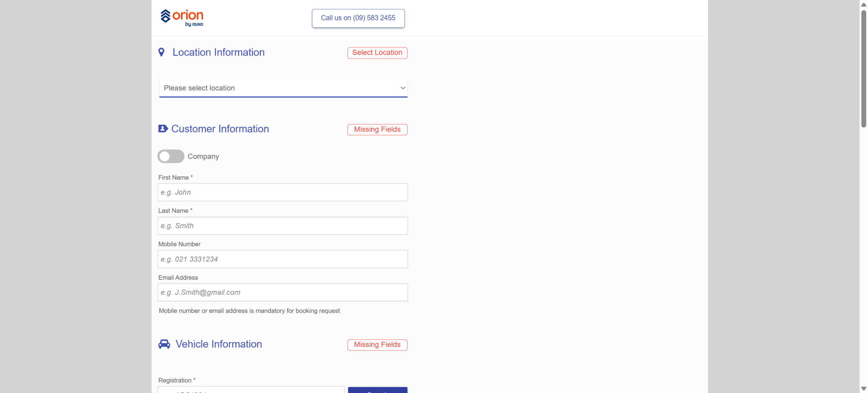Click the location pin icon
The image size is (868, 393).
pos(161,52)
